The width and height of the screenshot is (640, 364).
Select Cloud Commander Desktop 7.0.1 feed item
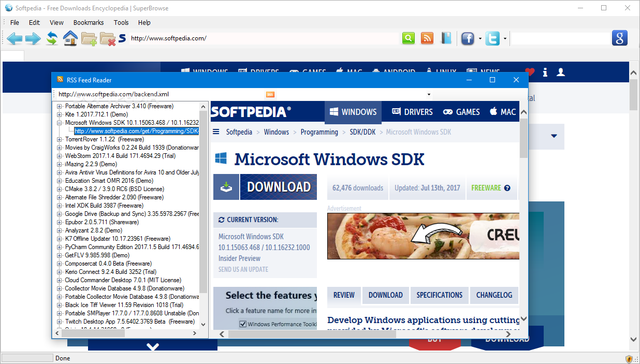[123, 280]
